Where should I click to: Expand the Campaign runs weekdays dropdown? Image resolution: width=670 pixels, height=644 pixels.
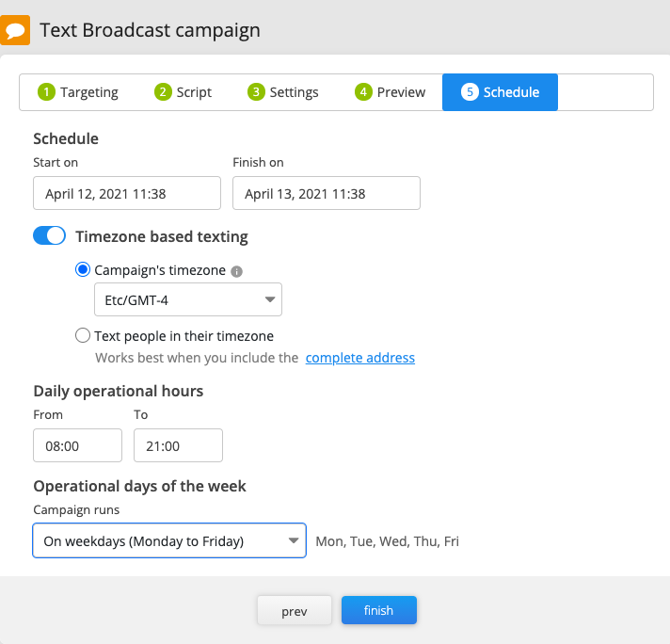(x=169, y=540)
